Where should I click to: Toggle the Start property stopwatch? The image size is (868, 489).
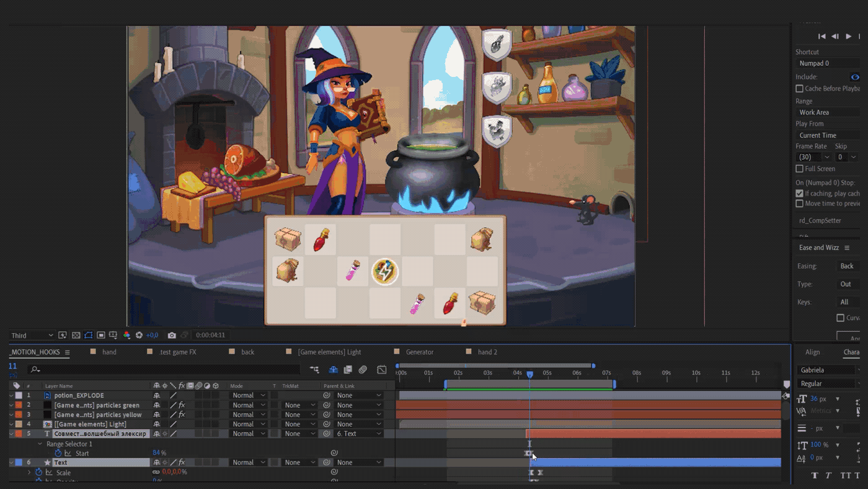pos(58,454)
